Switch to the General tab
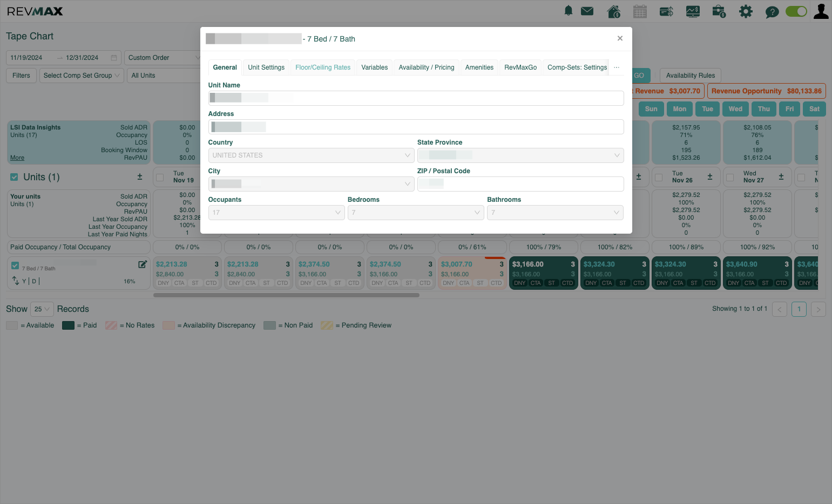Viewport: 832px width, 504px height. click(225, 67)
